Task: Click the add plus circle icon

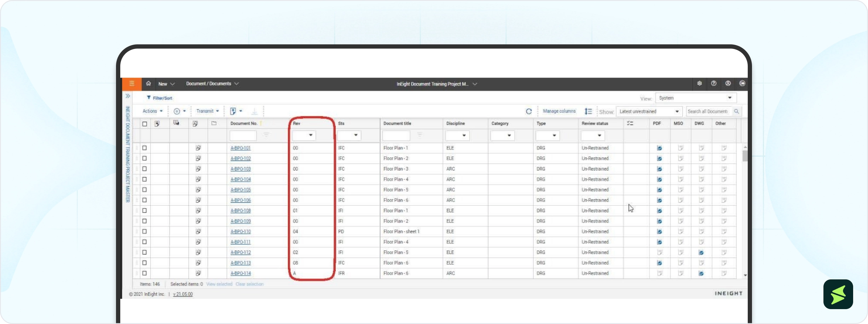Action: 177,111
